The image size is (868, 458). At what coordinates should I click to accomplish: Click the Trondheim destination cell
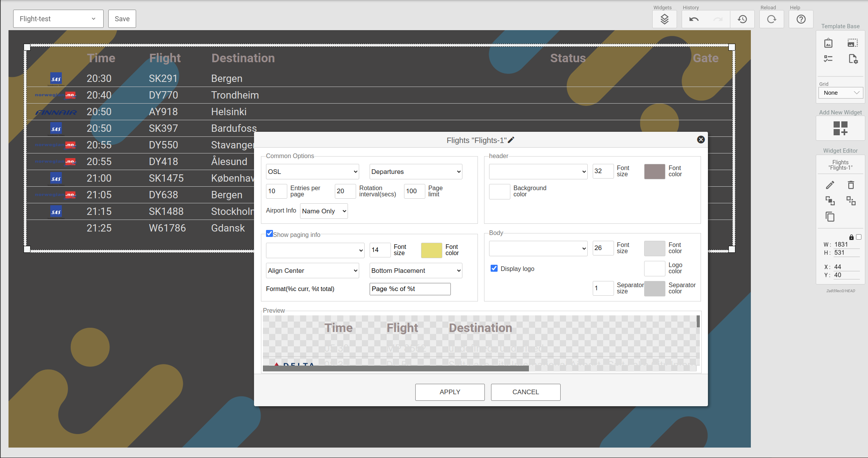[x=235, y=95]
